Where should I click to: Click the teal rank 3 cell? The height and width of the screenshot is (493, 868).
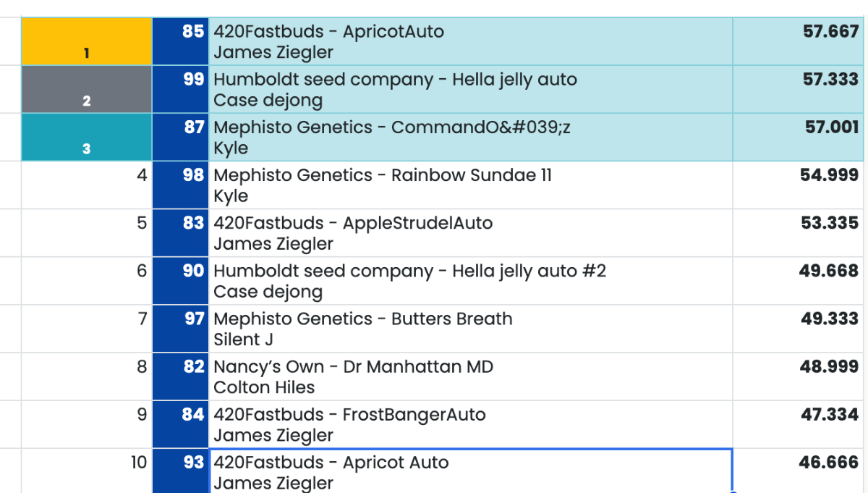[87, 138]
